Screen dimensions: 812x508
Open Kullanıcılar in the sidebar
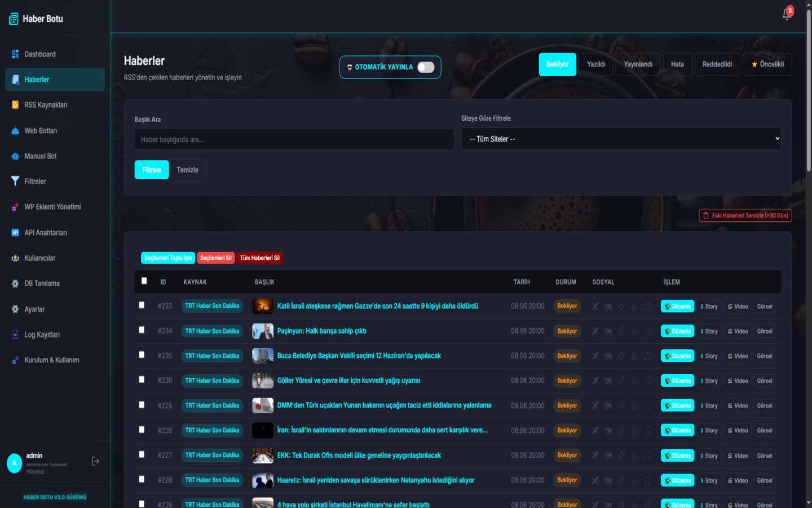(55, 258)
